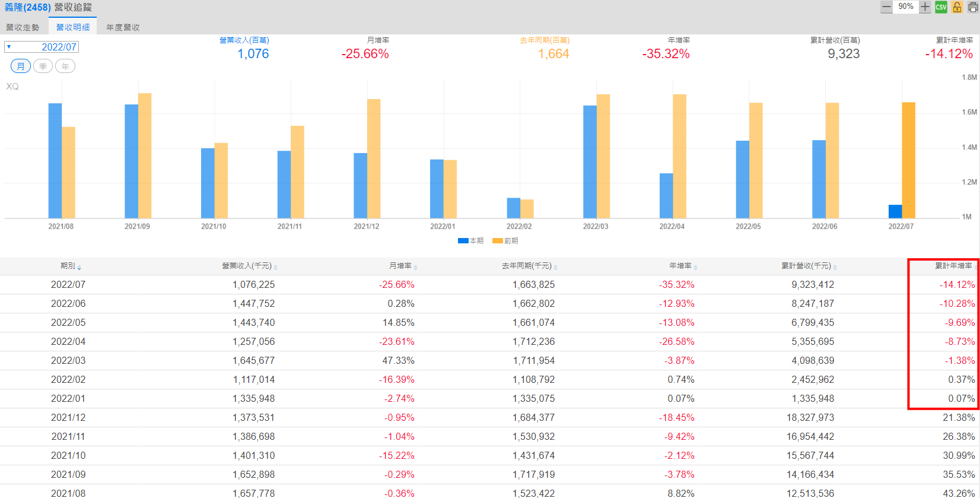
Task: Select the 月 (monthly) period toggle
Action: coord(21,66)
